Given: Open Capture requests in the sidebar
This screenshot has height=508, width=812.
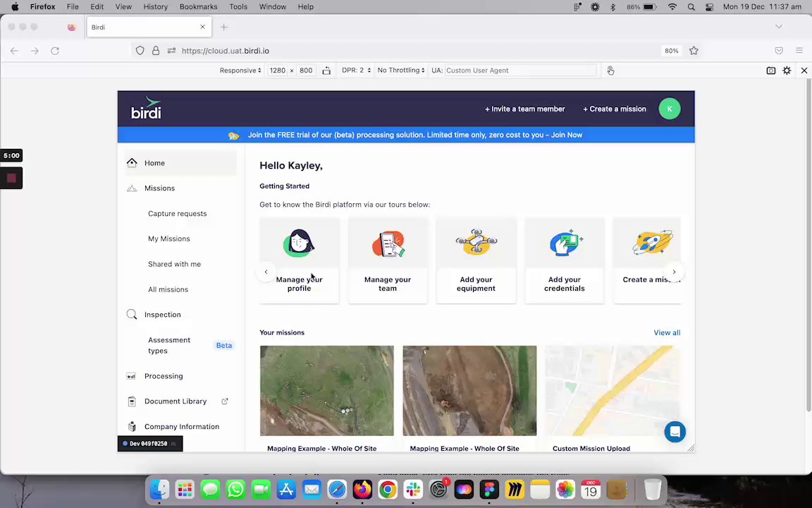Looking at the screenshot, I should (x=177, y=214).
